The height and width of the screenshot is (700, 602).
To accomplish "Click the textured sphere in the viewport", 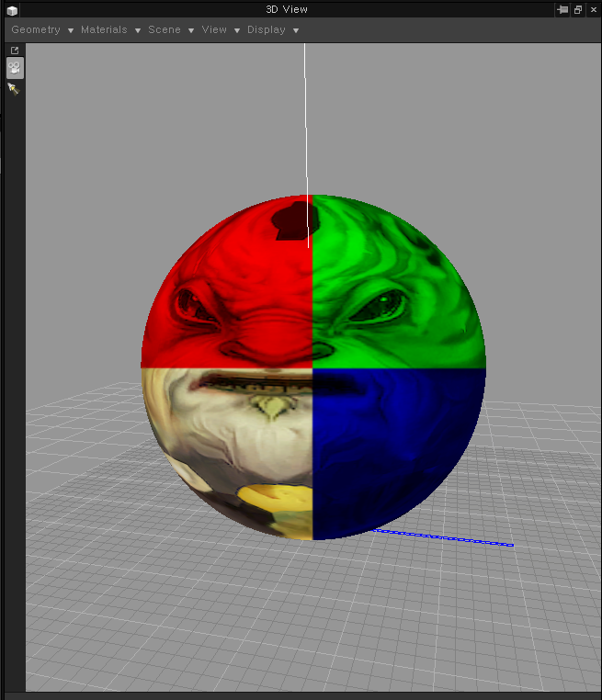I will [313, 367].
